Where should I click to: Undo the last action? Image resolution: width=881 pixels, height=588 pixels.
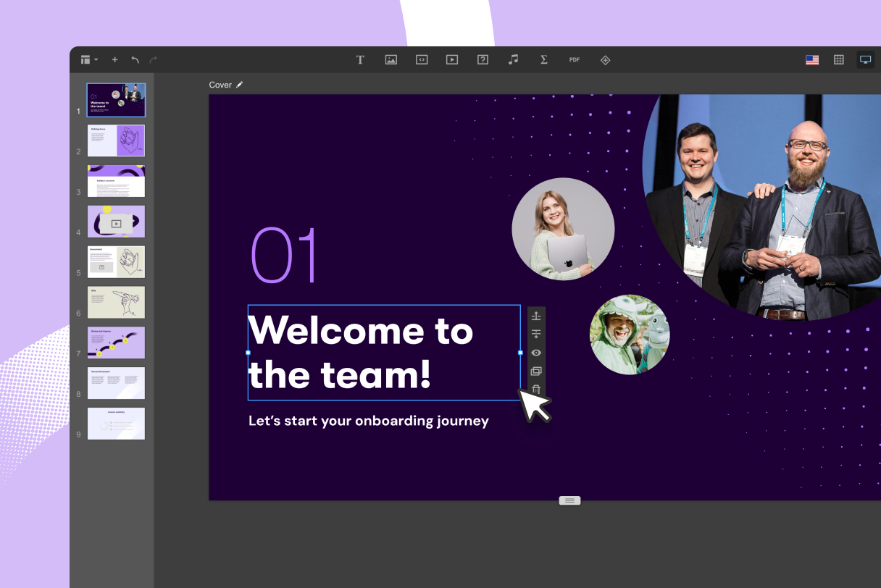click(x=135, y=59)
